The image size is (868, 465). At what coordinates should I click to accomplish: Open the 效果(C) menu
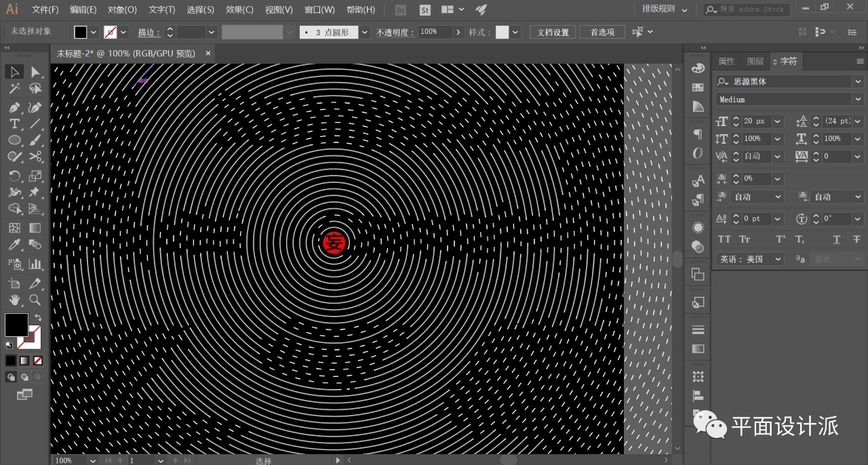[239, 9]
